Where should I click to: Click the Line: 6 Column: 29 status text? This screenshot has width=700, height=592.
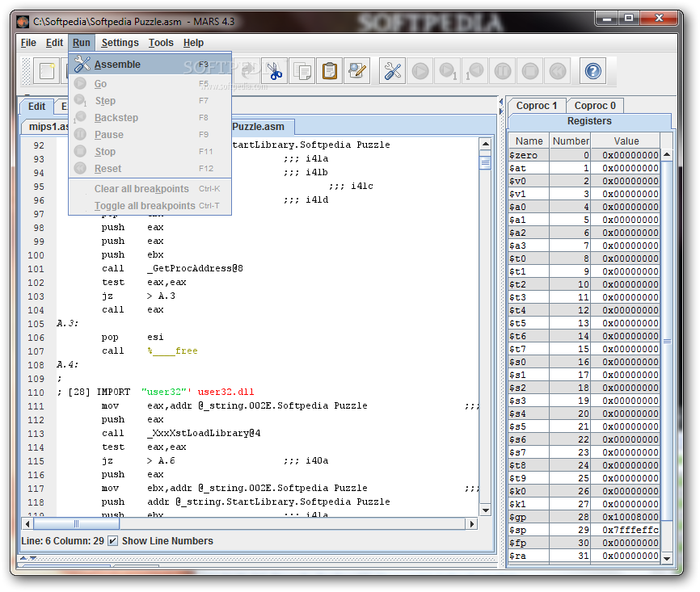pos(62,540)
